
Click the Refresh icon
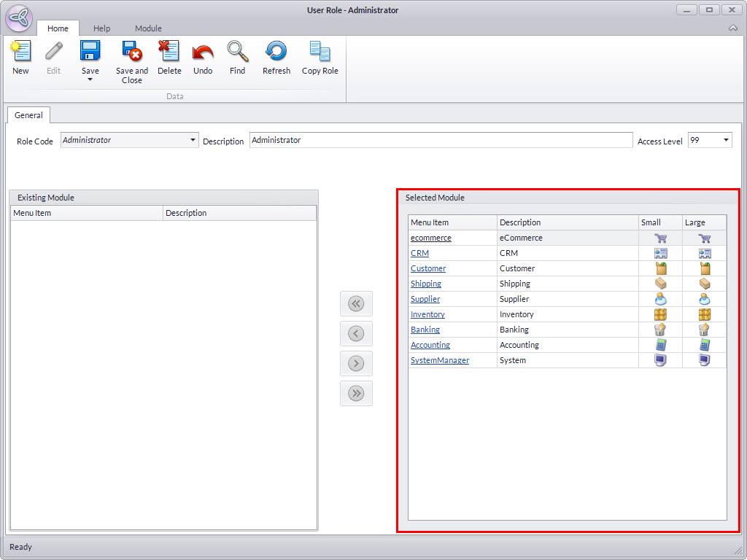click(276, 52)
